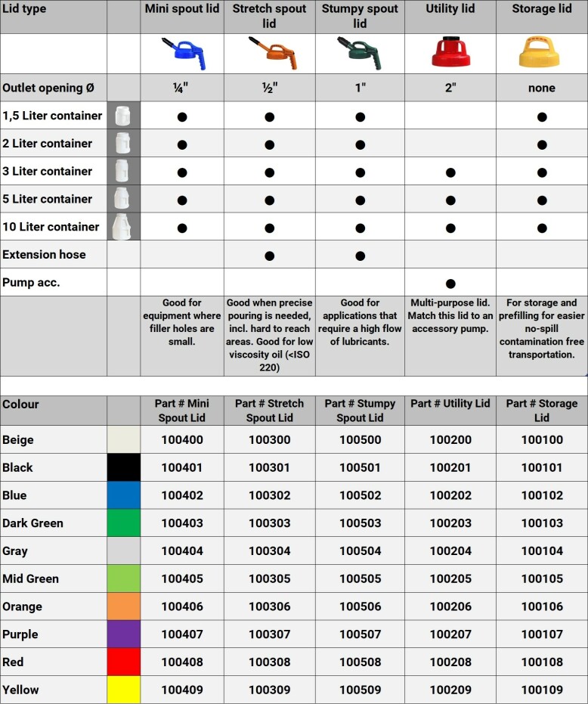This screenshot has width=588, height=704.
Task: Click the red Utility lid image
Action: click(x=450, y=51)
